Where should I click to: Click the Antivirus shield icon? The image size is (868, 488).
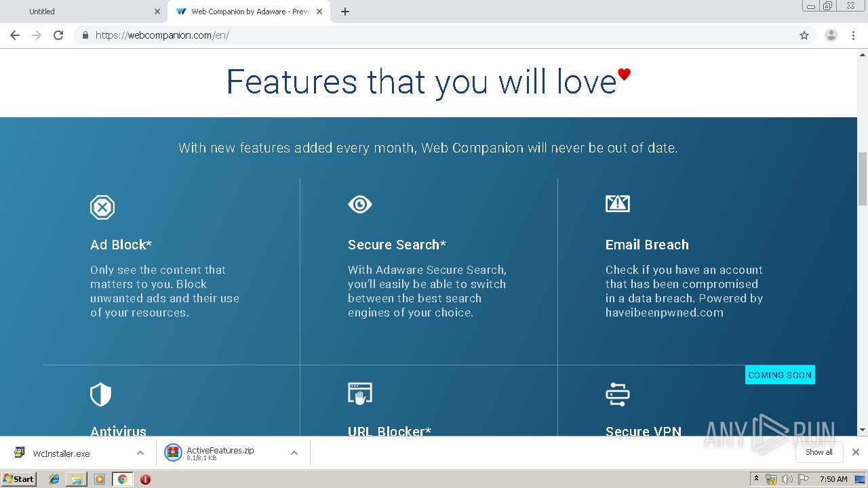click(x=100, y=394)
